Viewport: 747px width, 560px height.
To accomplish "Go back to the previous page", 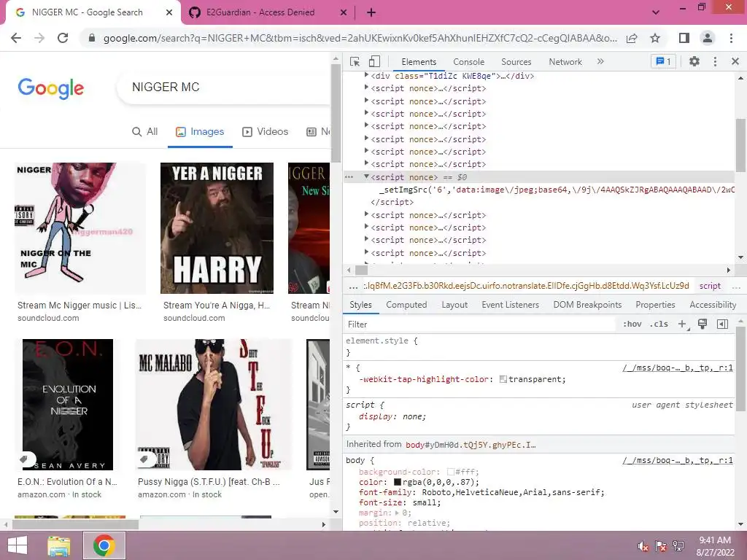I will 16,38.
